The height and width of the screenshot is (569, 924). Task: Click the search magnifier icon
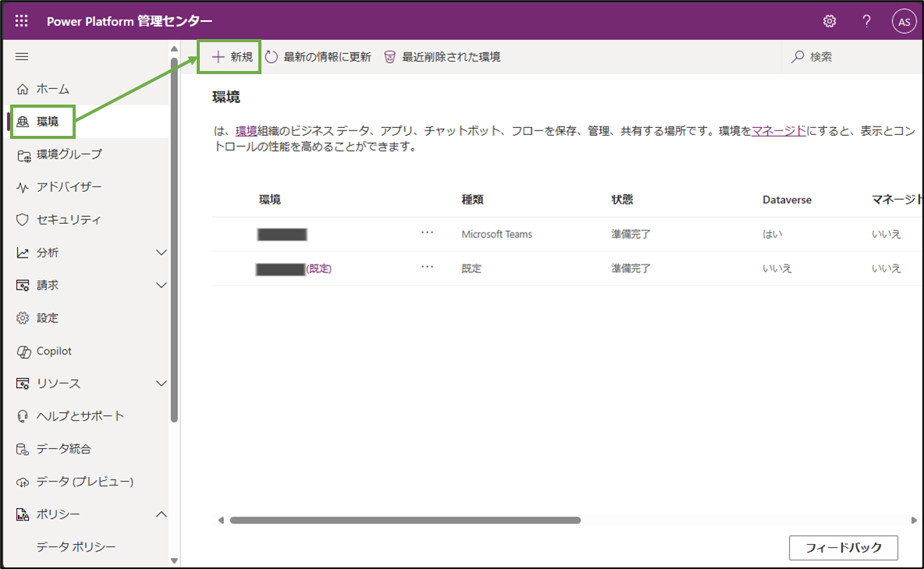pos(798,57)
